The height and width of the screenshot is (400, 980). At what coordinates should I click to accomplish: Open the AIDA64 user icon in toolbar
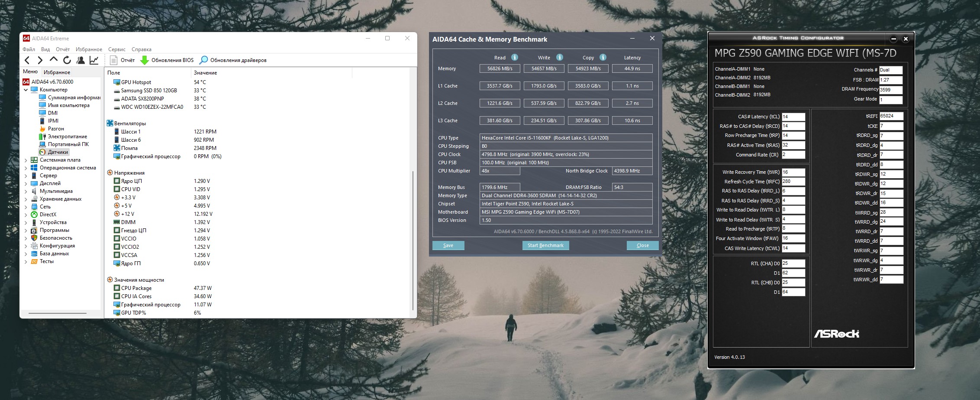coord(81,60)
